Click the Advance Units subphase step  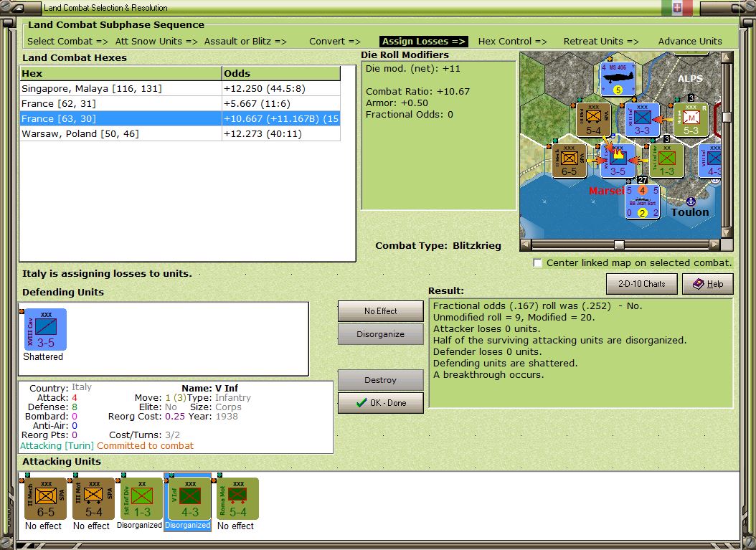tap(690, 42)
